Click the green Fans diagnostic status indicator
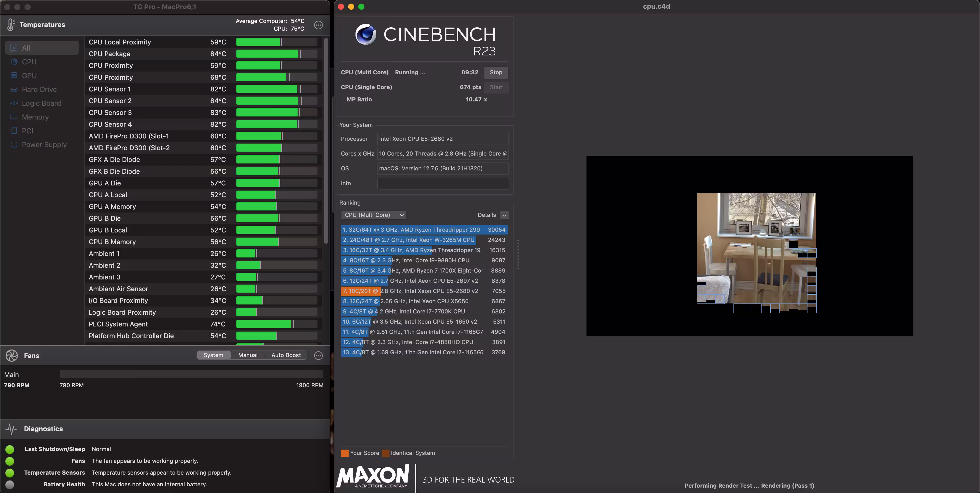This screenshot has height=493, width=980. [x=10, y=461]
